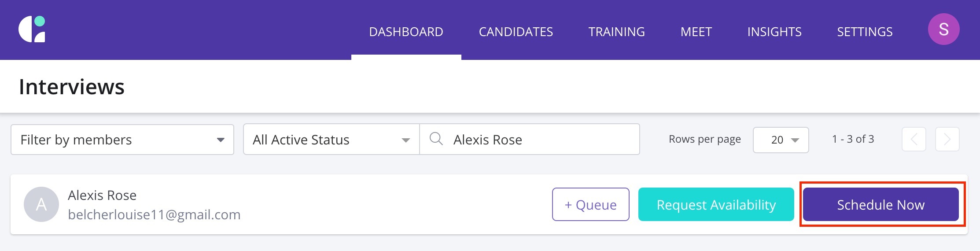Click the + Queue button
This screenshot has width=980, height=251.
(x=590, y=204)
